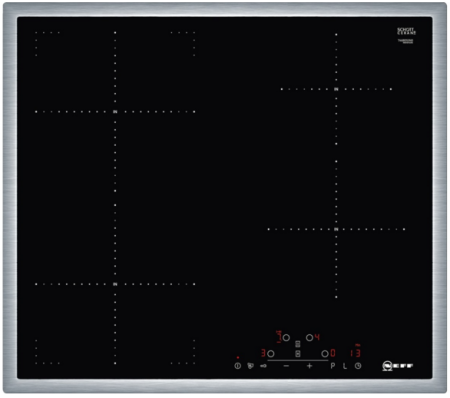Tap the red timer display showing 13

pos(355,353)
